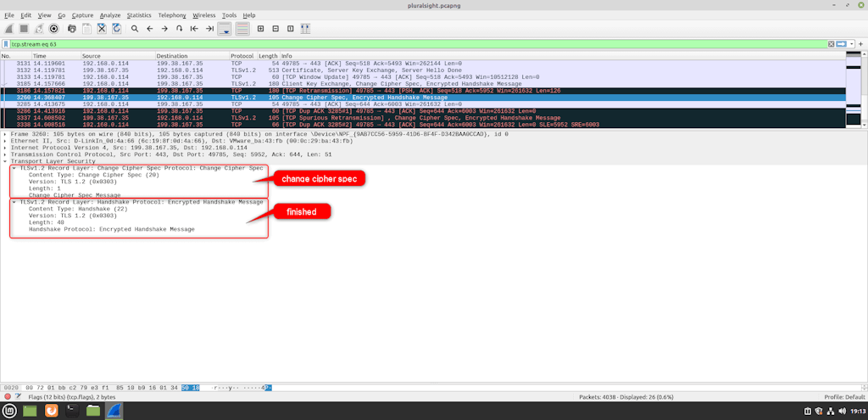Add a display filter button

click(x=861, y=44)
